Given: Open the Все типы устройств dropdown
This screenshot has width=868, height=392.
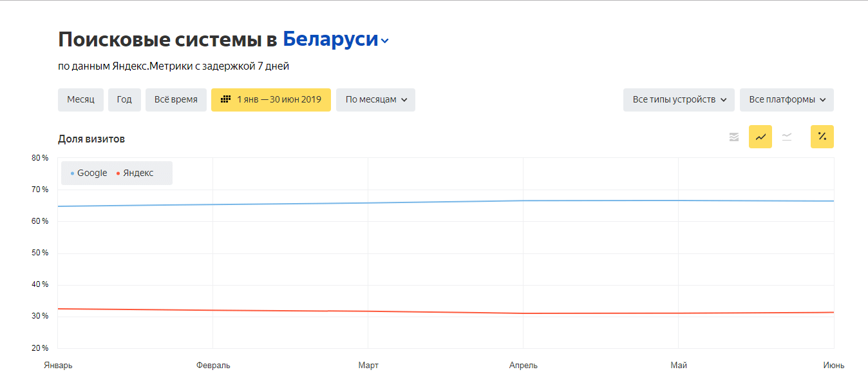Looking at the screenshot, I should (679, 99).
